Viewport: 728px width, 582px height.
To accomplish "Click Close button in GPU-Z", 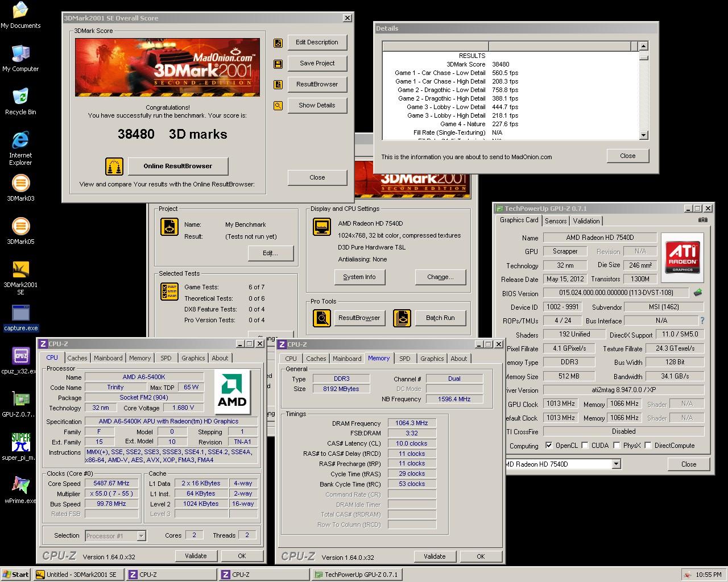I will [689, 464].
